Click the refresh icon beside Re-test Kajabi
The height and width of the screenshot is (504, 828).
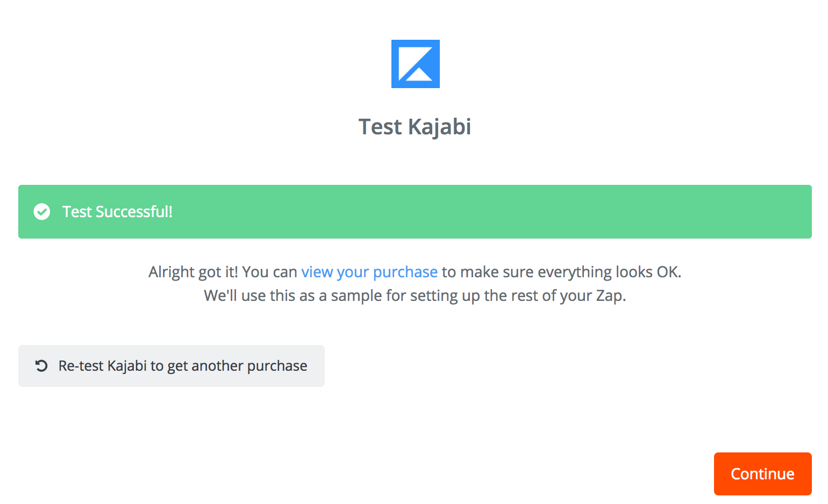pyautogui.click(x=41, y=366)
